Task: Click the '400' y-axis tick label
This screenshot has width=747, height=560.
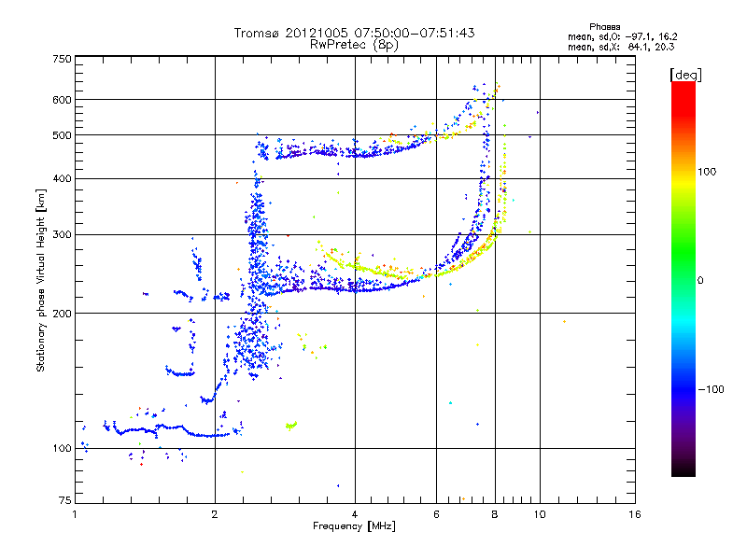Action: [x=63, y=178]
